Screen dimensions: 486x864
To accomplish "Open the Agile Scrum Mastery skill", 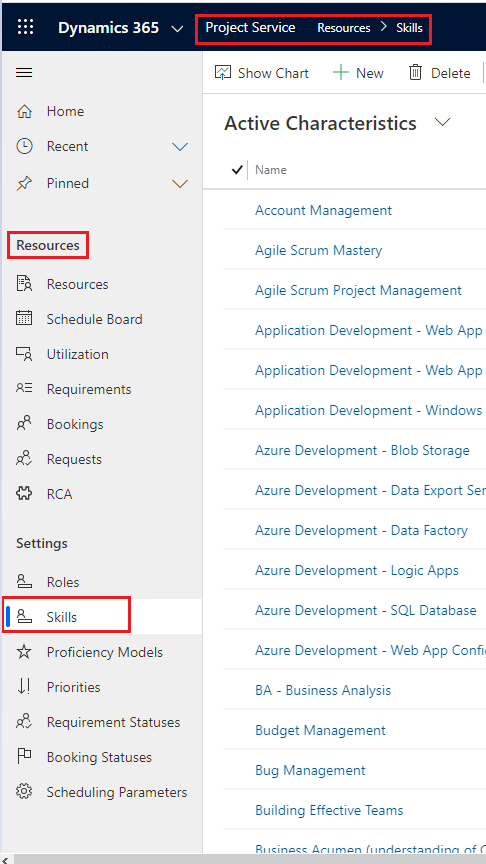I will [318, 250].
